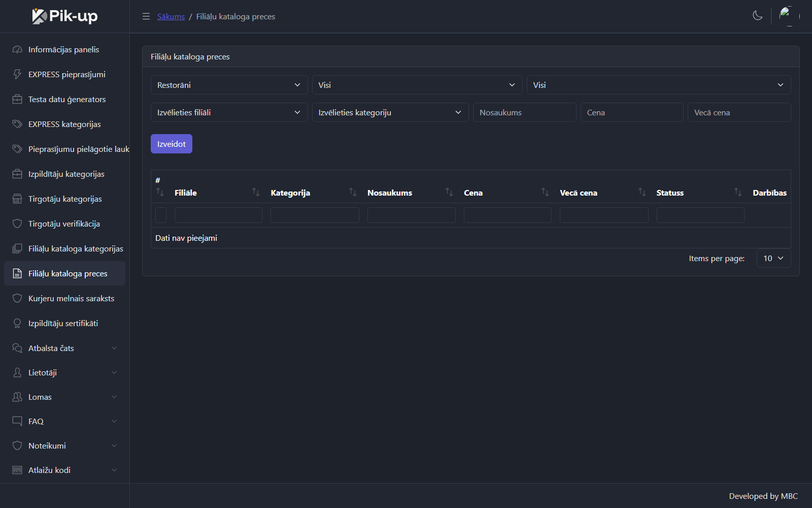The height and width of the screenshot is (508, 812).
Task: Open the first Visi dropdown
Action: 417,85
